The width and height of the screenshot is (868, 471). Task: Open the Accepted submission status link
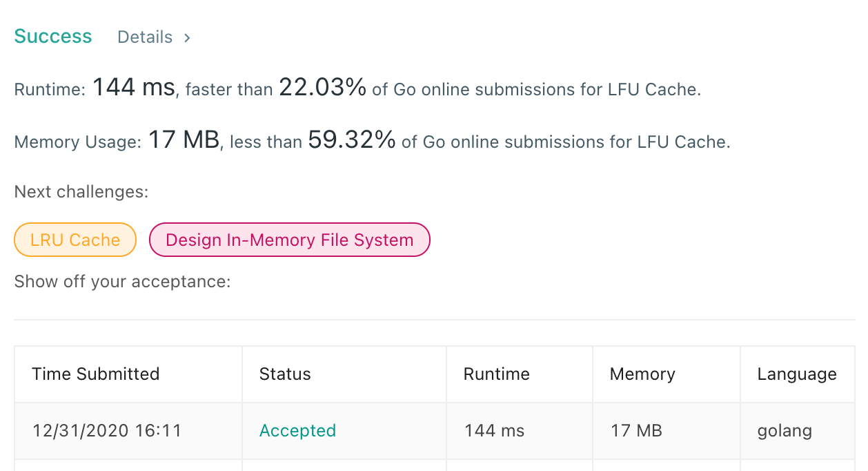tap(297, 431)
